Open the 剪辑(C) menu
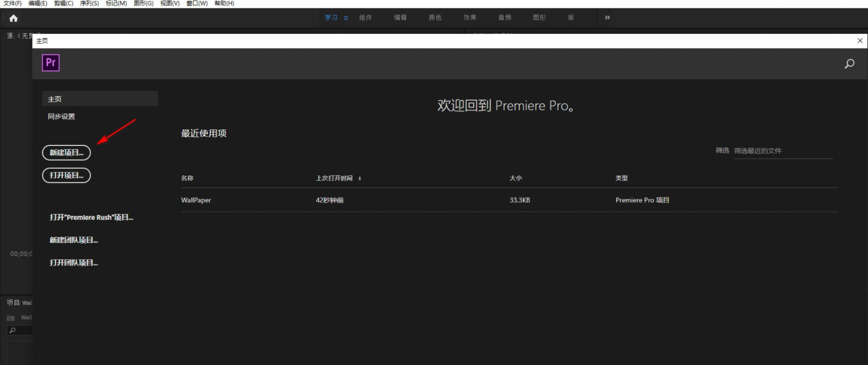868x365 pixels. (x=63, y=3)
